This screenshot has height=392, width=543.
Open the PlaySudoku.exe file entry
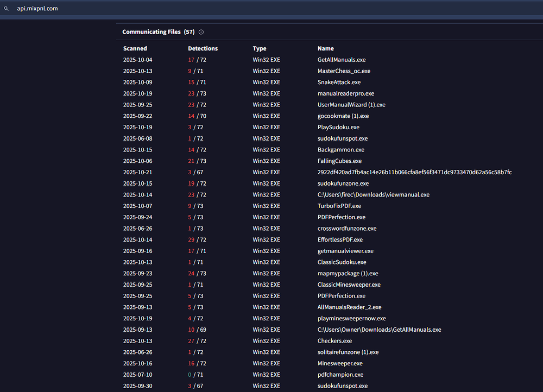point(338,127)
